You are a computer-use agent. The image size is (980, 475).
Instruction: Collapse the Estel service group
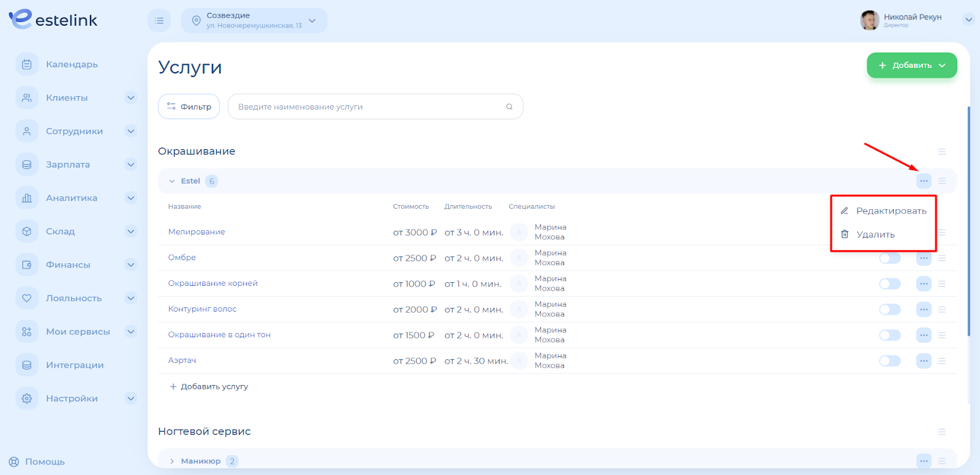point(172,181)
